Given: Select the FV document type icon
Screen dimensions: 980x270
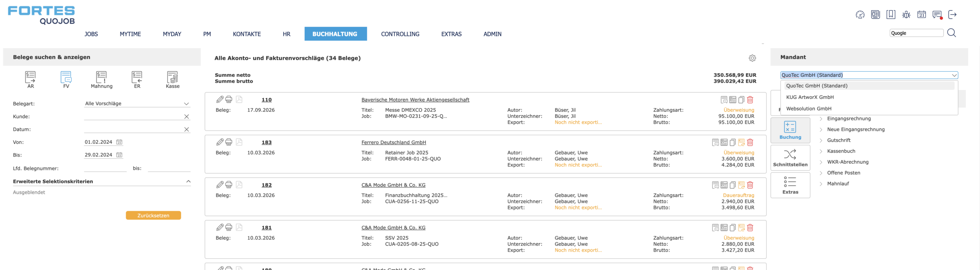Looking at the screenshot, I should 66,79.
